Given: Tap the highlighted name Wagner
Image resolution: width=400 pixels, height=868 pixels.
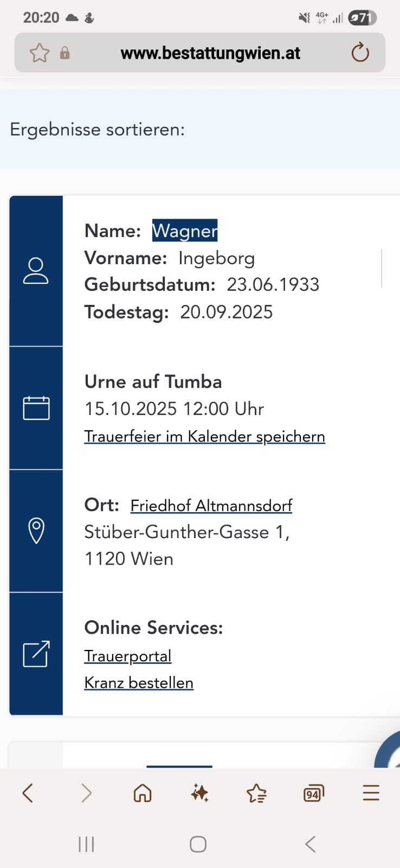Looking at the screenshot, I should [185, 231].
